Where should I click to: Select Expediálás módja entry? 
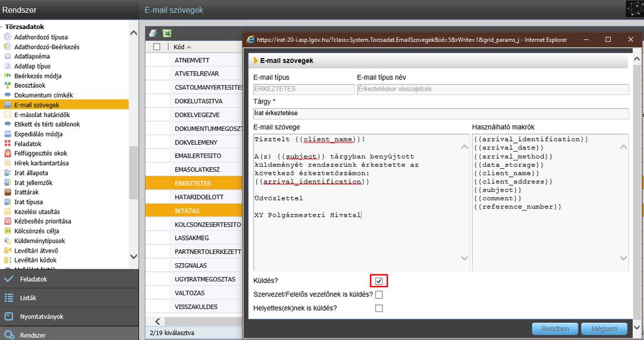[x=38, y=134]
